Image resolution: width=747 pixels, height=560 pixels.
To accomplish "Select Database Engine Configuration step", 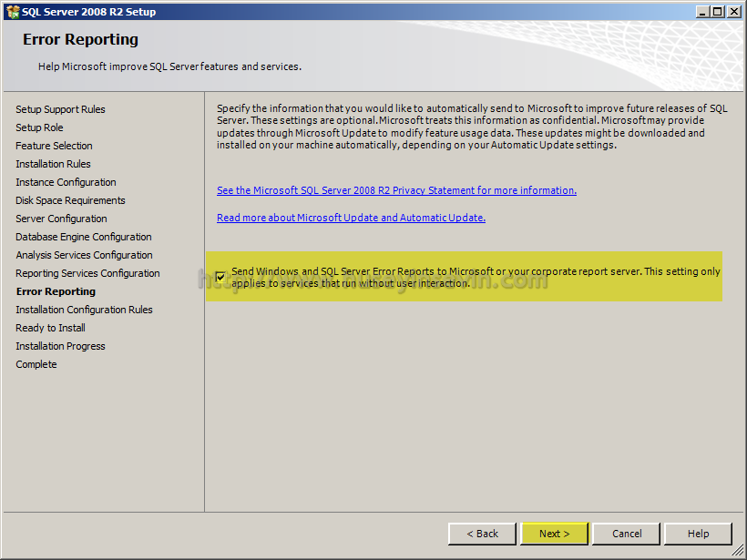I will pos(84,237).
